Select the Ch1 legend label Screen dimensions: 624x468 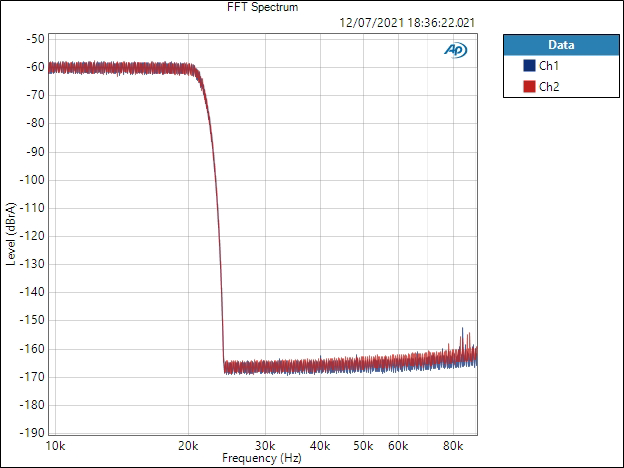(x=549, y=66)
